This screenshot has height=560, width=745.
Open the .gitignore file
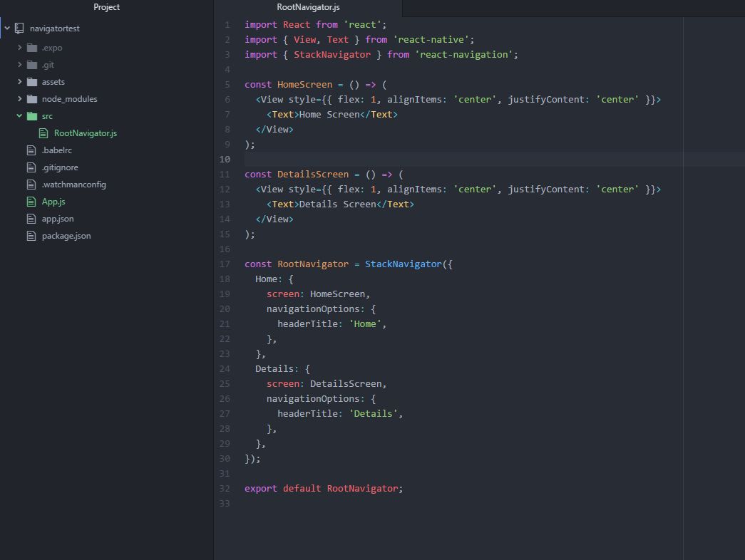coord(60,167)
